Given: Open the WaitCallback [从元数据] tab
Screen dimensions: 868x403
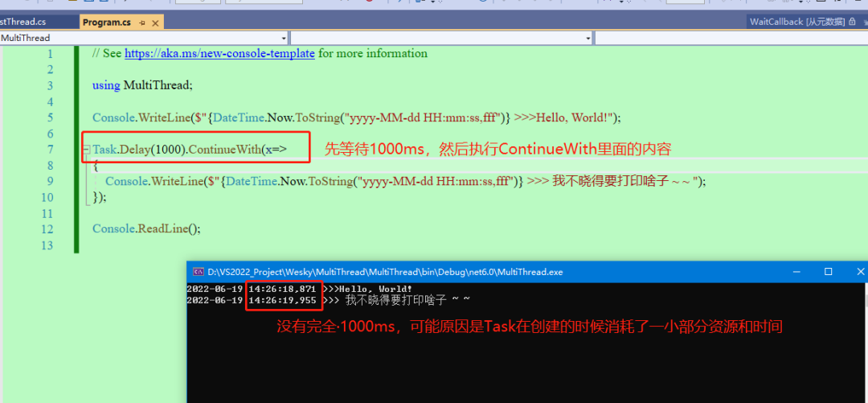Looking at the screenshot, I should [796, 23].
